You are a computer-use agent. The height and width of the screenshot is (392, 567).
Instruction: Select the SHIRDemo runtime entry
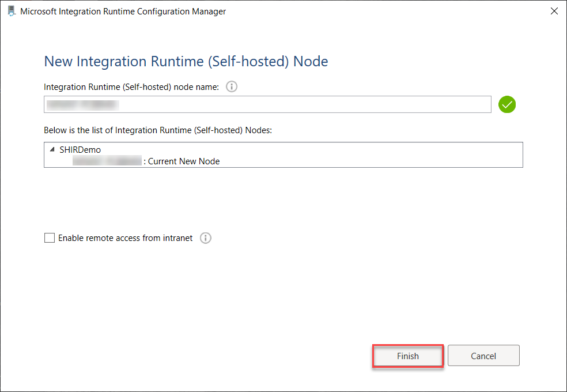coord(80,149)
